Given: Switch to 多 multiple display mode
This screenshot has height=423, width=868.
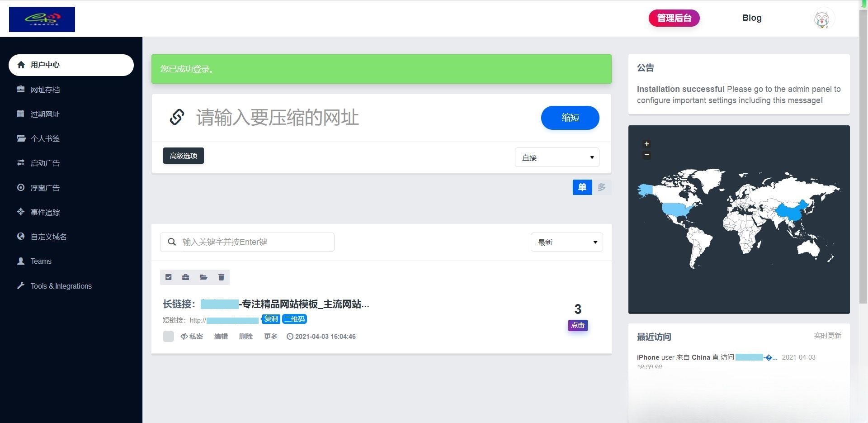Looking at the screenshot, I should 602,187.
